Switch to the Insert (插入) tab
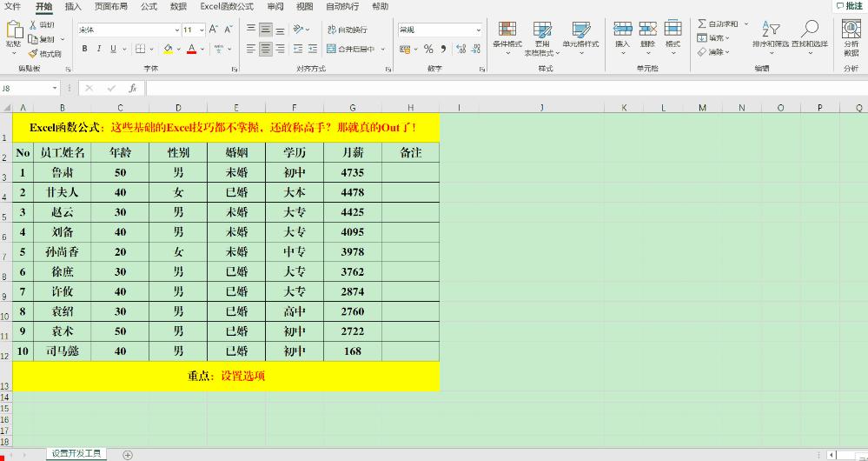 click(x=73, y=7)
